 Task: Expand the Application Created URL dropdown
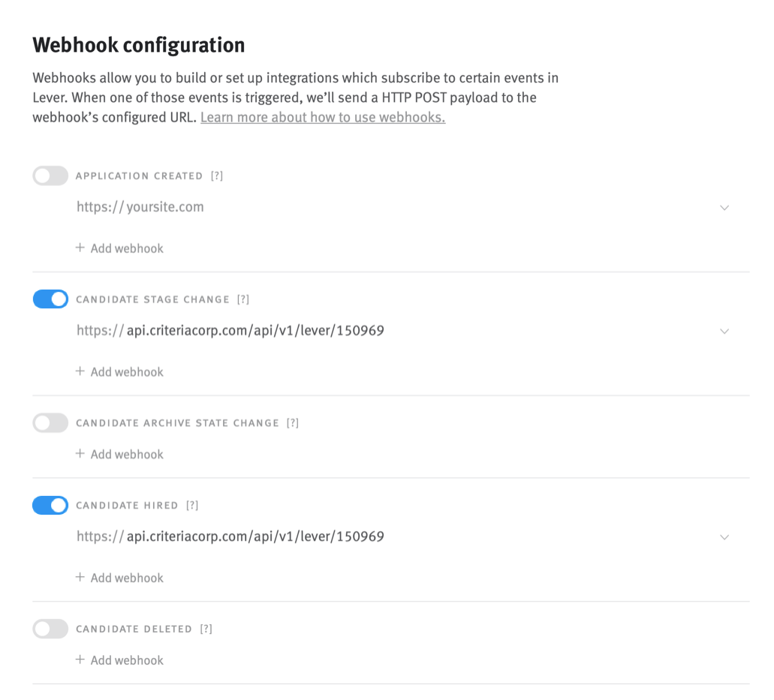[724, 207]
